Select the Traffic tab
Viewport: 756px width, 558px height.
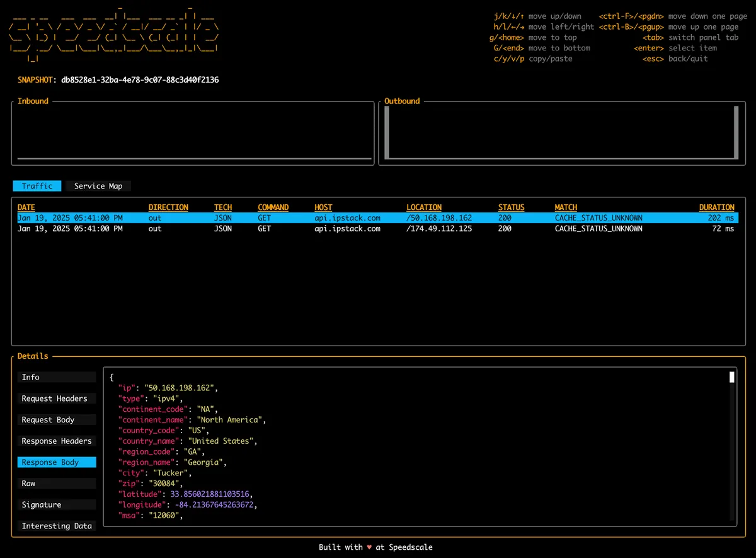pos(37,185)
